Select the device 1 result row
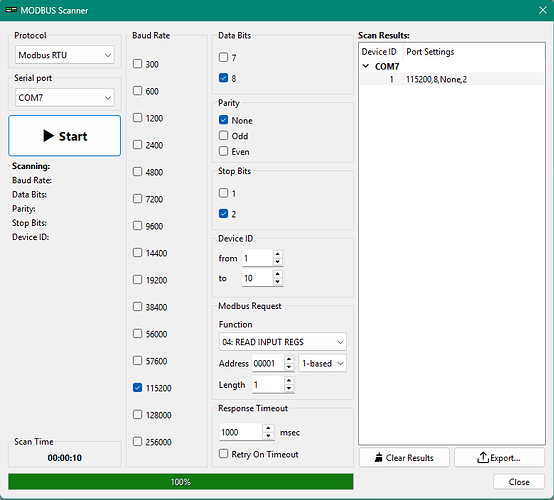554x500 pixels. (452, 79)
